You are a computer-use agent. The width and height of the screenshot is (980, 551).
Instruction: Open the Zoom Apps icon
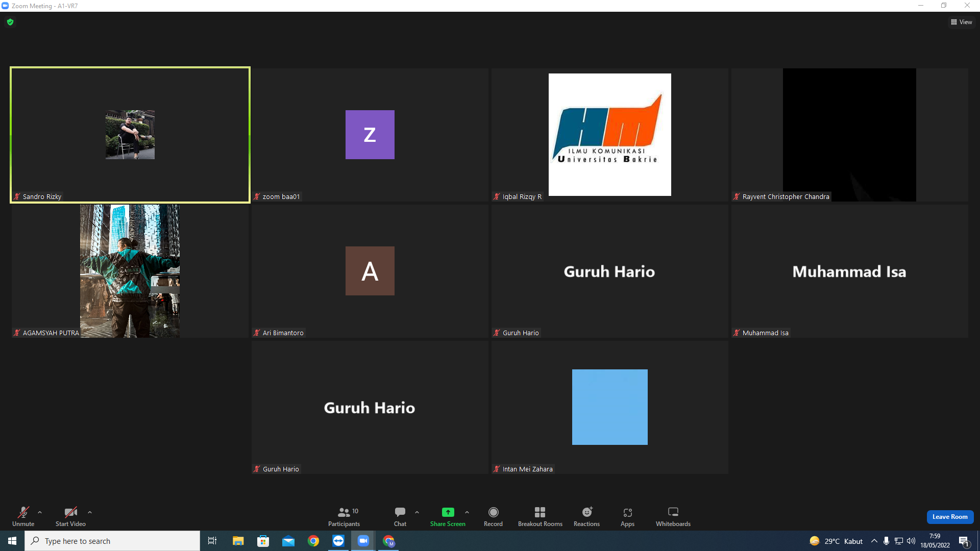627,516
